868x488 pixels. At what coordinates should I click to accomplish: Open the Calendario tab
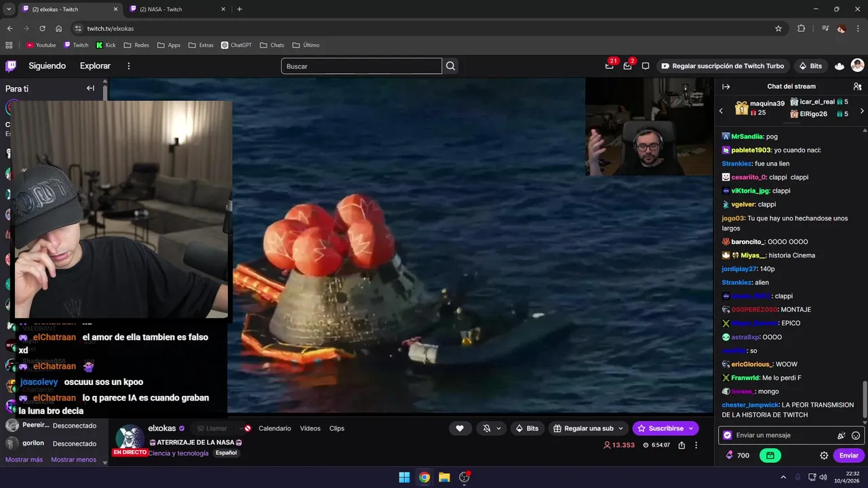(x=275, y=428)
